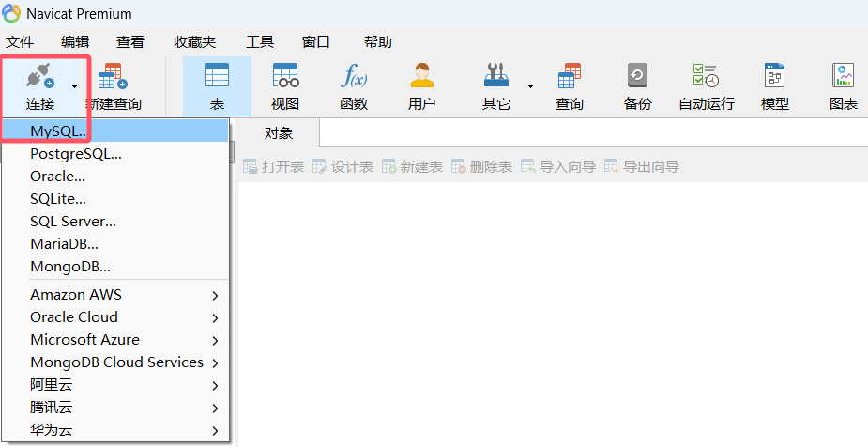The width and height of the screenshot is (868, 447).
Task: Click the Function (函数) f(x) icon
Action: click(354, 76)
